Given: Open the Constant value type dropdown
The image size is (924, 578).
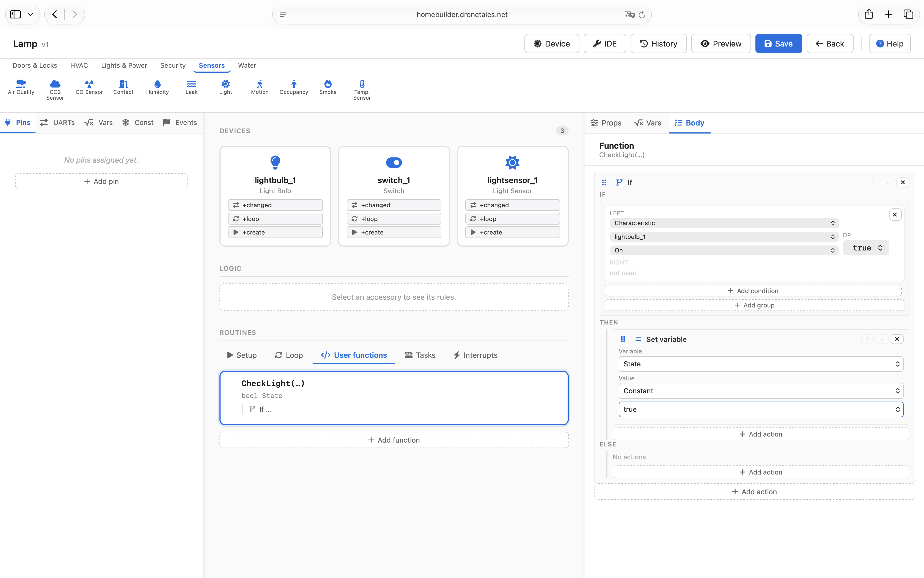Looking at the screenshot, I should pos(761,391).
